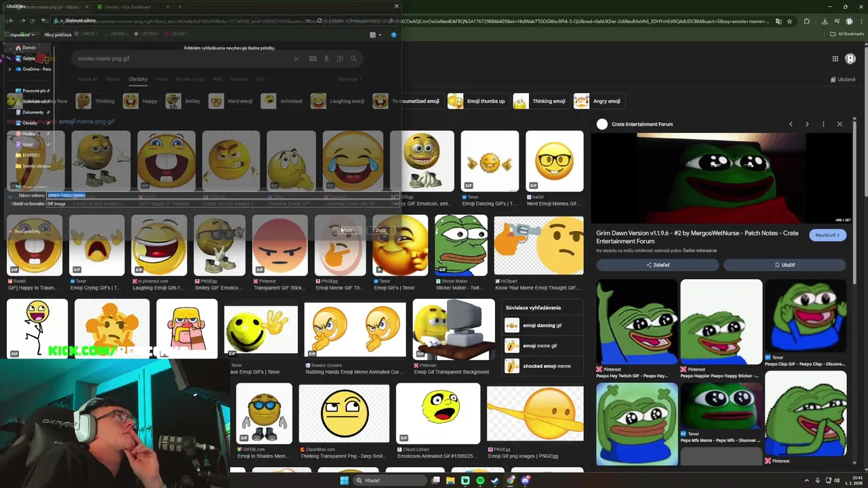This screenshot has height=488, width=868.
Task: Click the blue help icon in the save dialog
Action: 393,35
